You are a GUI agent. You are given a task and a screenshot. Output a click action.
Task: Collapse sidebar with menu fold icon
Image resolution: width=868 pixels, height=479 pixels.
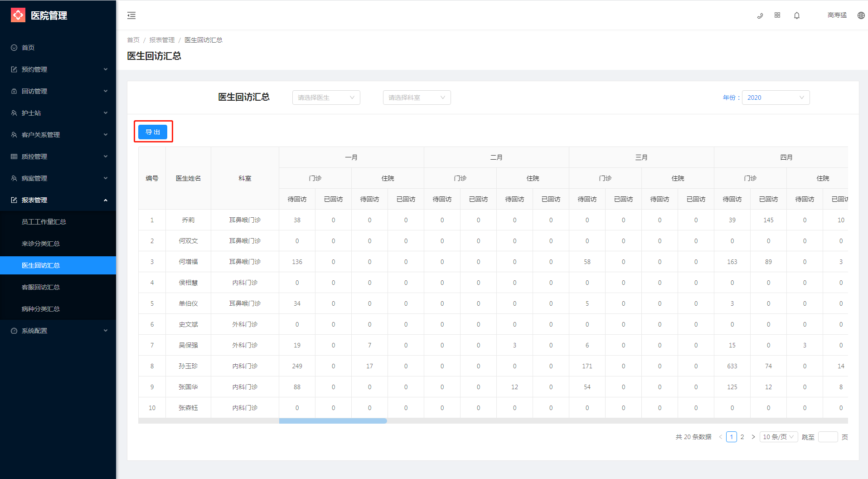[x=131, y=15]
